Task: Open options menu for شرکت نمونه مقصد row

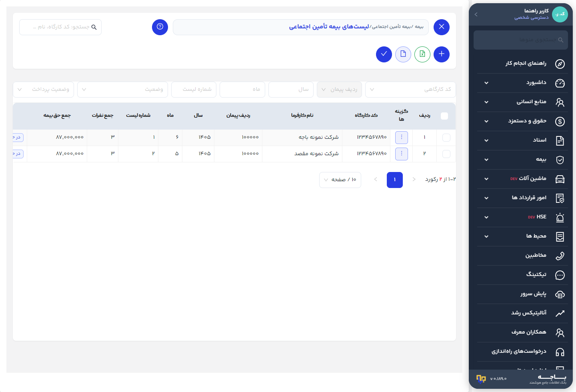Action: (x=402, y=154)
